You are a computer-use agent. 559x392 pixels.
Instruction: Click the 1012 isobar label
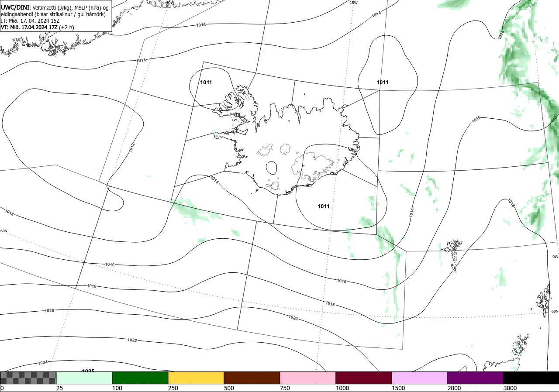tap(131, 148)
